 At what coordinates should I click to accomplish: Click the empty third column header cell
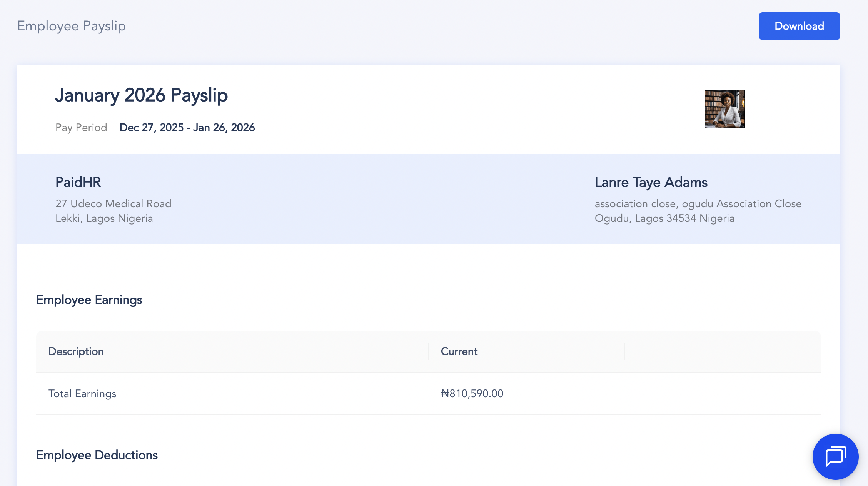click(x=722, y=351)
